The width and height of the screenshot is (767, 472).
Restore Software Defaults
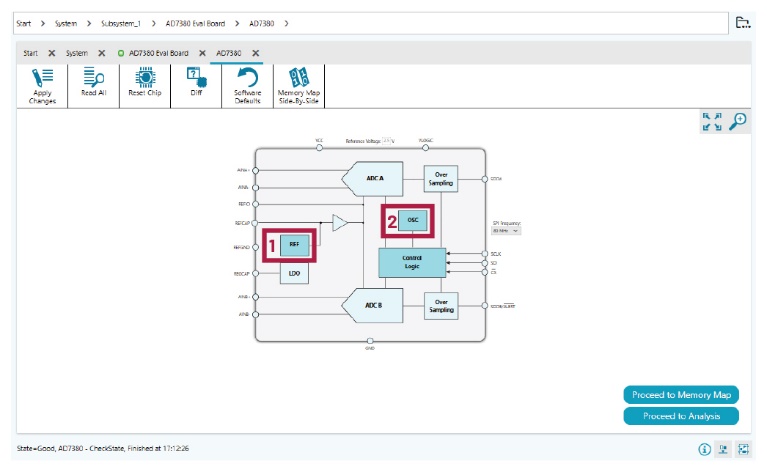point(248,86)
